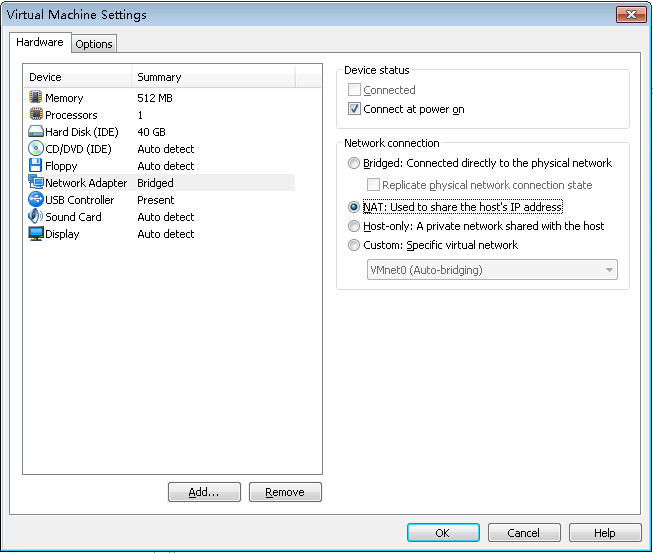Toggle the Connected checkbox

point(354,90)
